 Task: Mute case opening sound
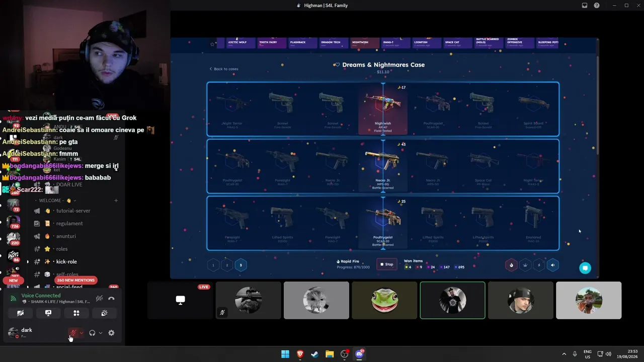click(x=552, y=265)
